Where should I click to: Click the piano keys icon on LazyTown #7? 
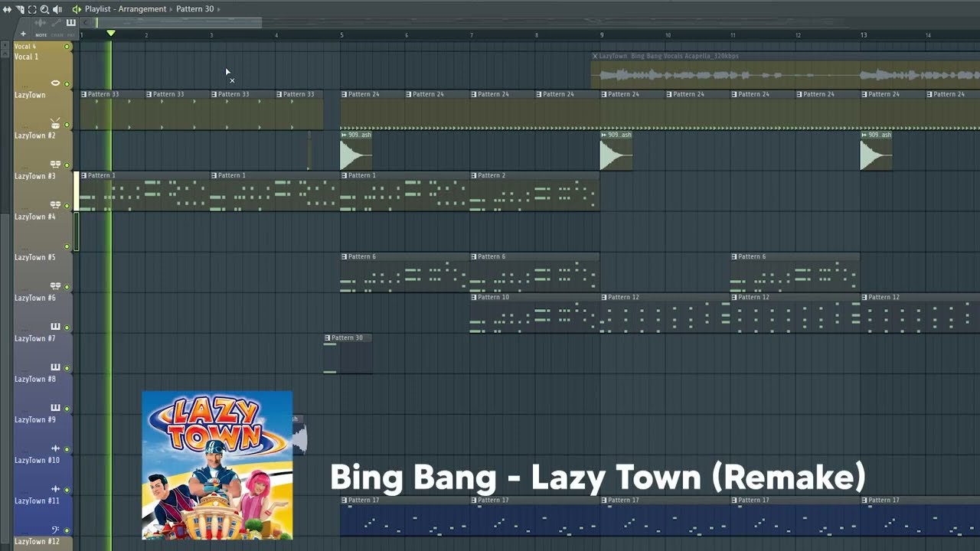pos(55,367)
